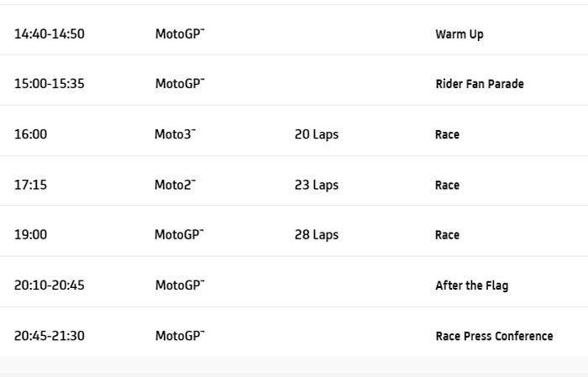This screenshot has height=377, width=588.
Task: Click the 20:10-20:45 time slot
Action: click(50, 285)
